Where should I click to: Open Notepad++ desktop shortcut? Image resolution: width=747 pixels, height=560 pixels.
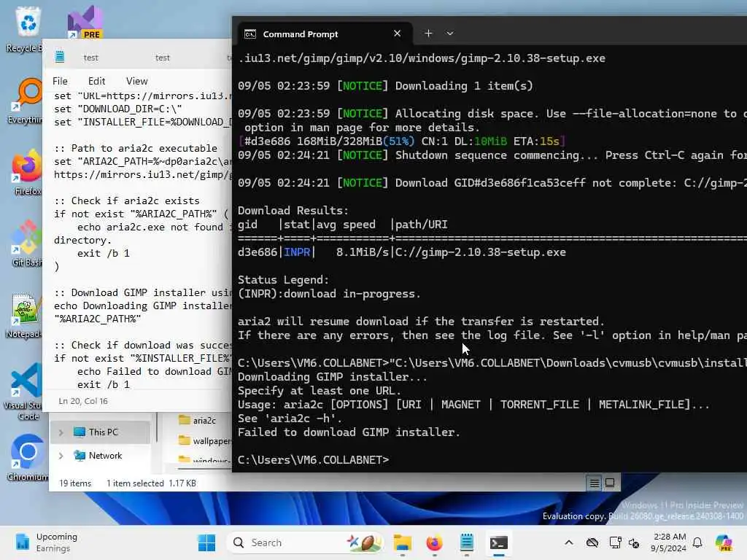pos(24,315)
